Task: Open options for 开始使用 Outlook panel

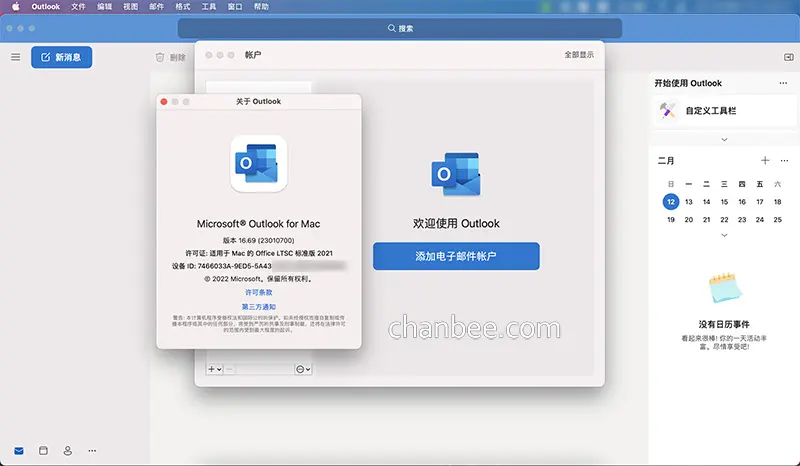Action: point(783,83)
